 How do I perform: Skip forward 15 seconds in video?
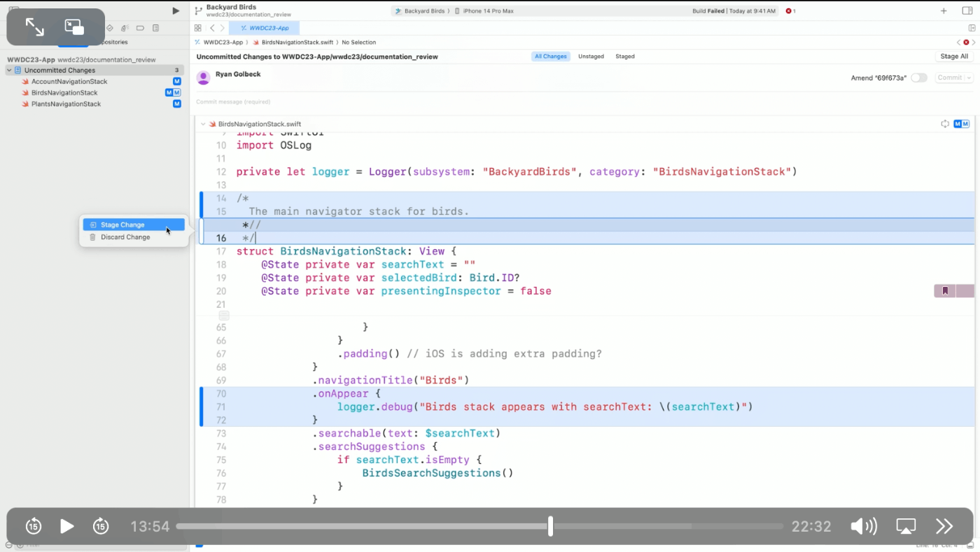(101, 526)
